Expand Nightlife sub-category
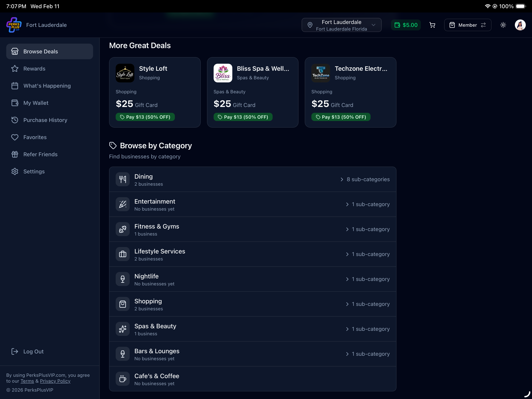The height and width of the screenshot is (399, 532). (x=368, y=279)
